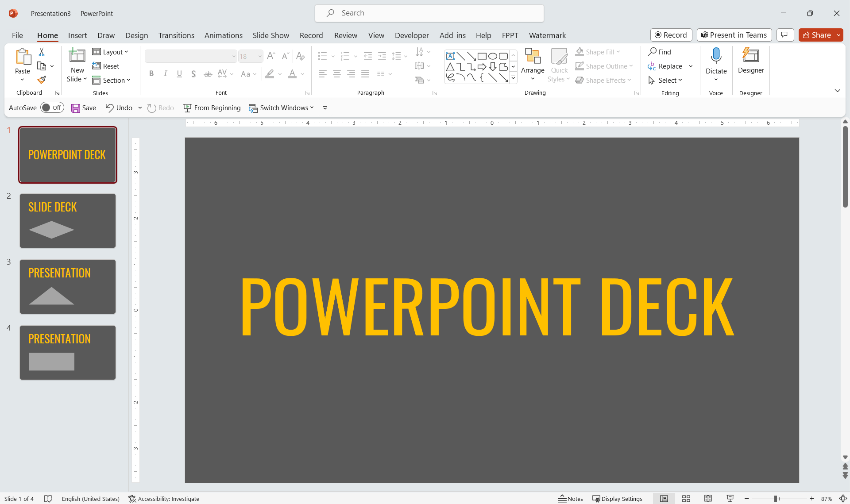Drag the zoom level slider

pos(775,499)
